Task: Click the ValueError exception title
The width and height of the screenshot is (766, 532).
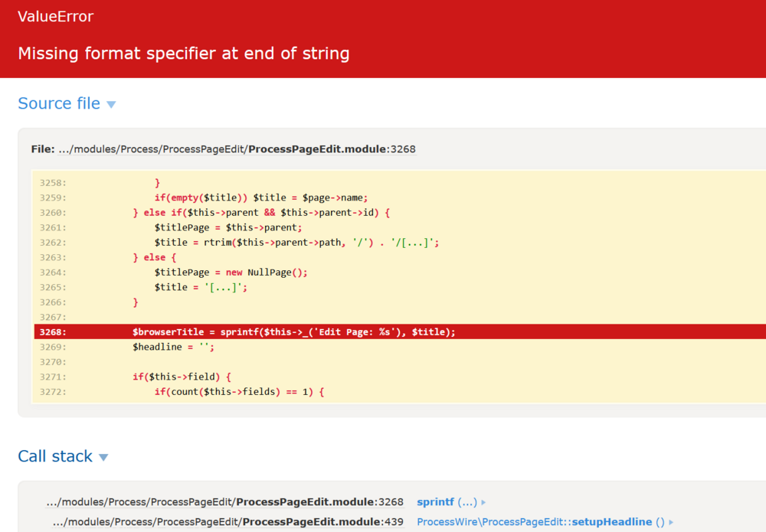Action: point(55,16)
